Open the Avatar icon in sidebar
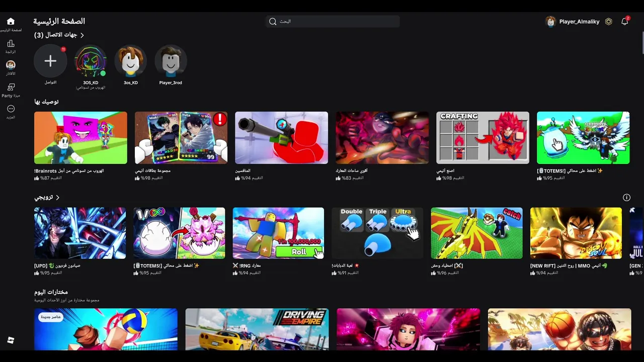 click(11, 65)
